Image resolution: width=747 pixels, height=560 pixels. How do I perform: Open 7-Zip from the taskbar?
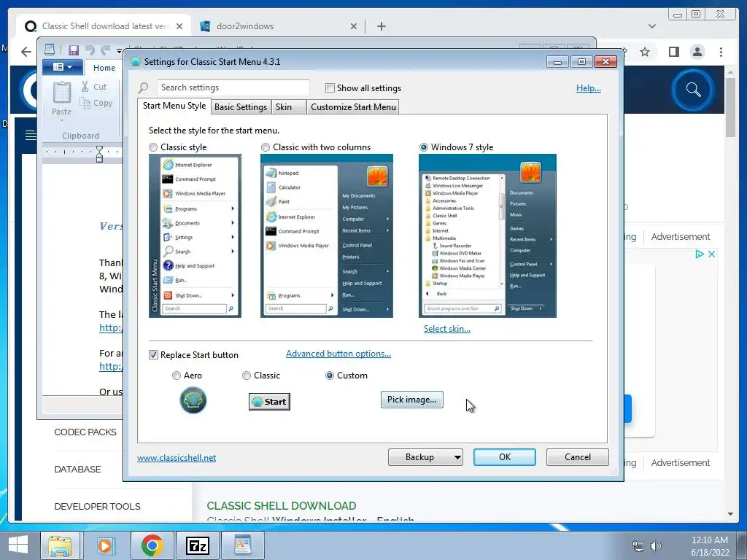pyautogui.click(x=197, y=545)
